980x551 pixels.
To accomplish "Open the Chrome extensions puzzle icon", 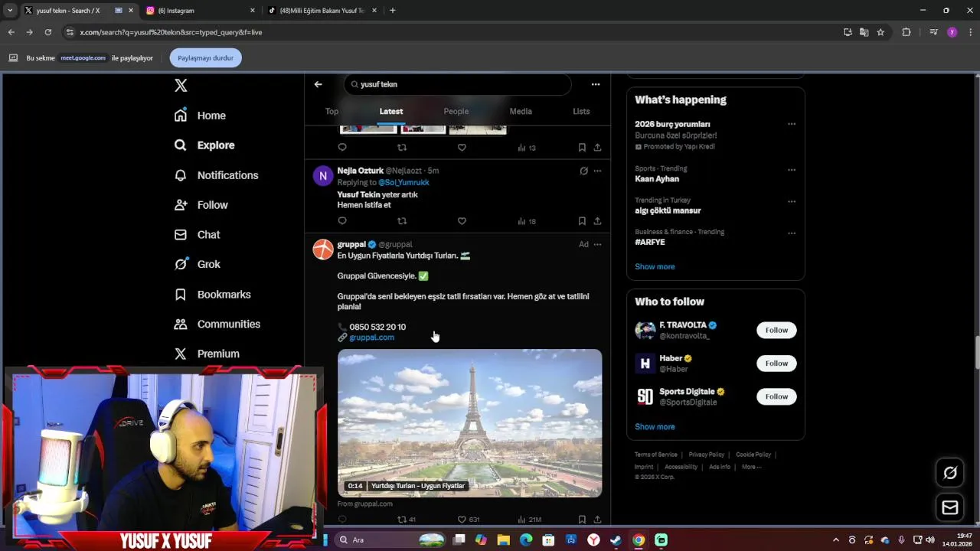I will tap(906, 32).
